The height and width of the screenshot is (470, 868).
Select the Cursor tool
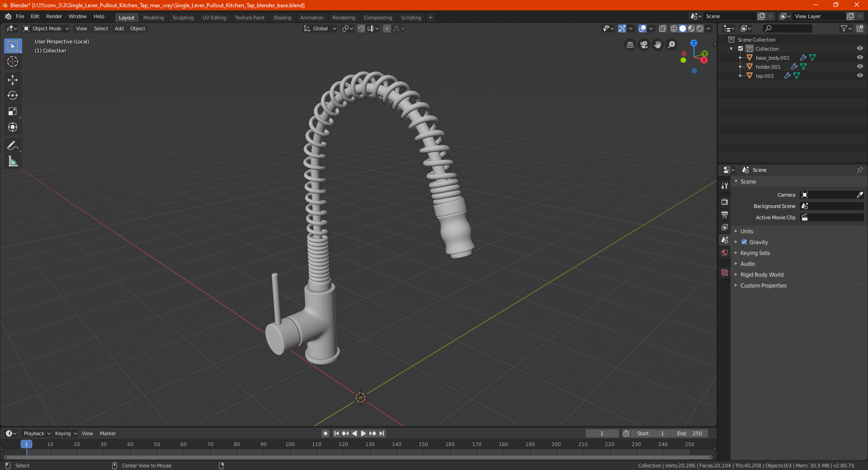pos(13,61)
